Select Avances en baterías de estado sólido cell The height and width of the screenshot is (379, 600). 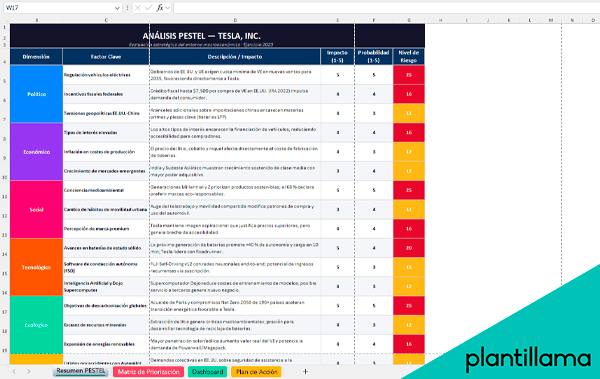pyautogui.click(x=106, y=248)
